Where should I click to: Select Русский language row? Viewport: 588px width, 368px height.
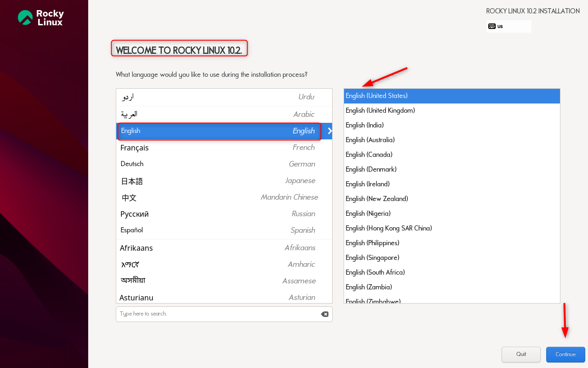tap(224, 214)
